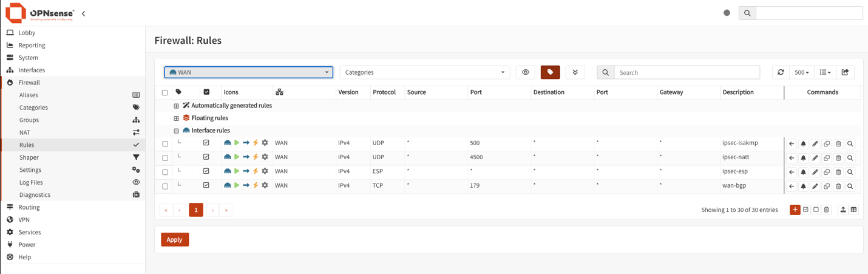
Task: Collapse the sidebar using the chevron next to the logo
Action: 83,13
